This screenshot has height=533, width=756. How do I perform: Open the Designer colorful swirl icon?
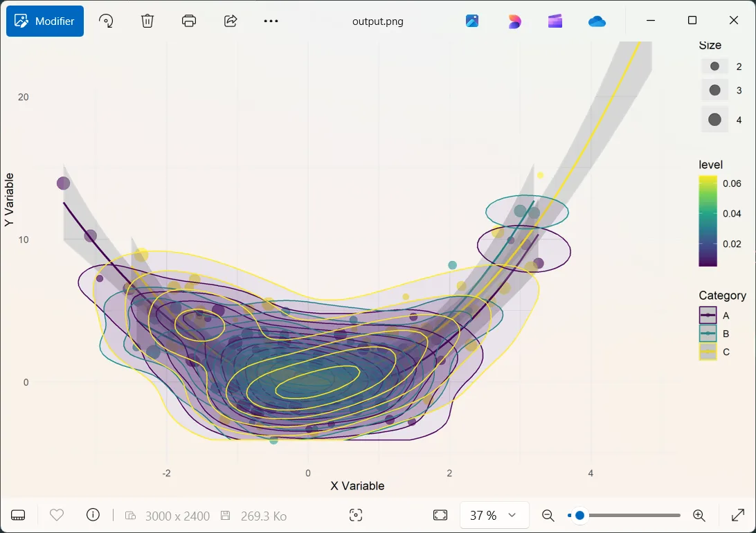(514, 21)
